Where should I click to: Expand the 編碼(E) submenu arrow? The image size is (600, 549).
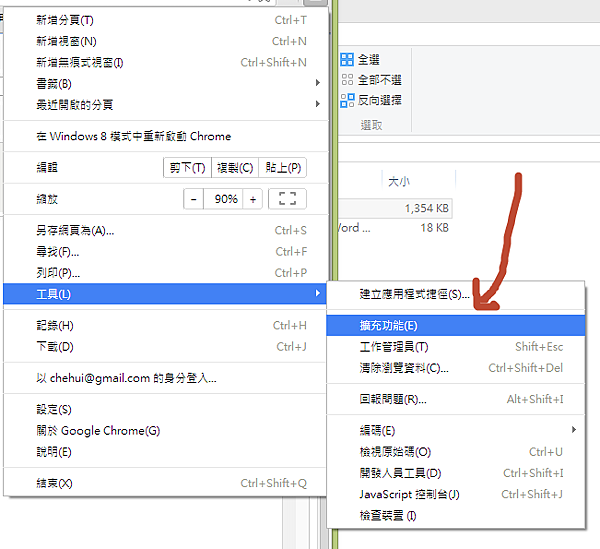click(574, 430)
